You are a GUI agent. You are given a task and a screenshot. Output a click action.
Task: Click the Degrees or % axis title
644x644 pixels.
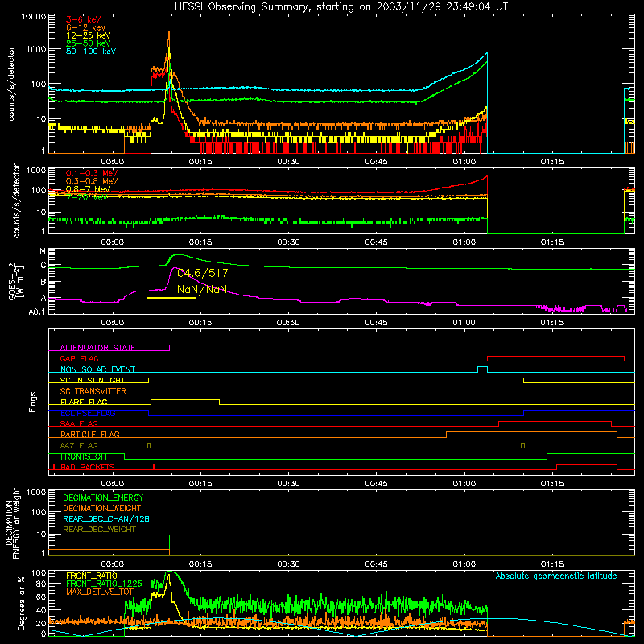[x=21, y=603]
